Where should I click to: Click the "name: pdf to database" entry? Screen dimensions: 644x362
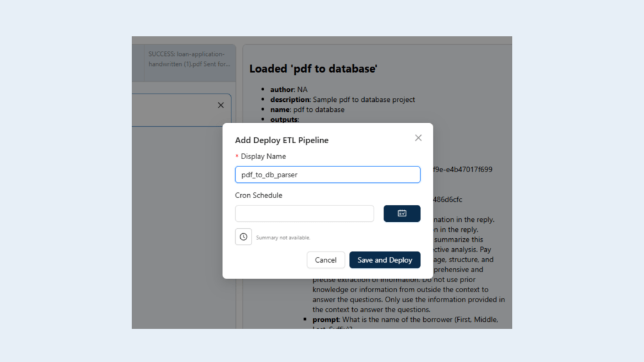307,109
